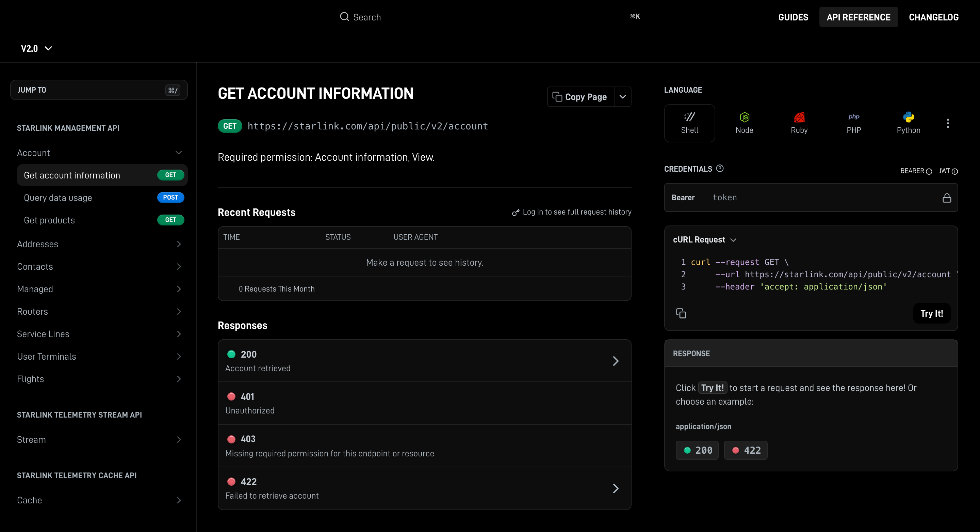Image resolution: width=980 pixels, height=532 pixels.
Task: Open Get products endpoint
Action: (102, 220)
